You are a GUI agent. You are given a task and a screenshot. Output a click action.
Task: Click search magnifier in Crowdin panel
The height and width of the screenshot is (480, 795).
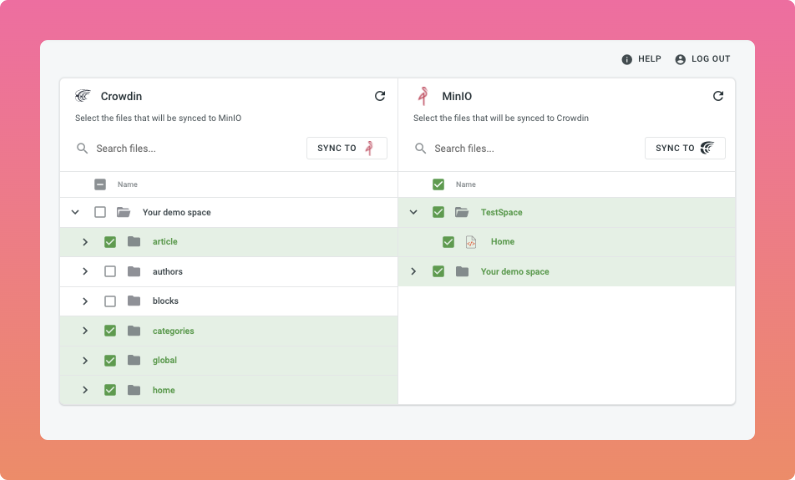(x=82, y=149)
